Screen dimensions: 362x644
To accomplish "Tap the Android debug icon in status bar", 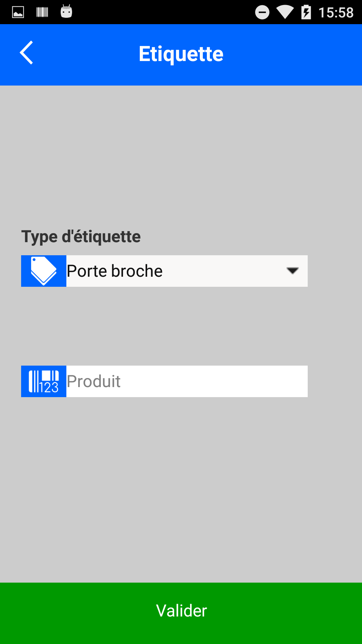I will click(66, 12).
